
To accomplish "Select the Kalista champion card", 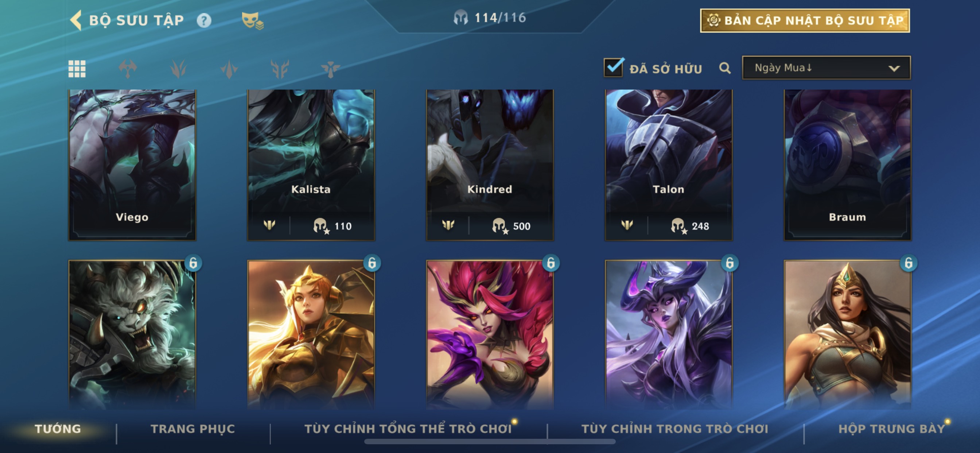I will click(x=311, y=165).
